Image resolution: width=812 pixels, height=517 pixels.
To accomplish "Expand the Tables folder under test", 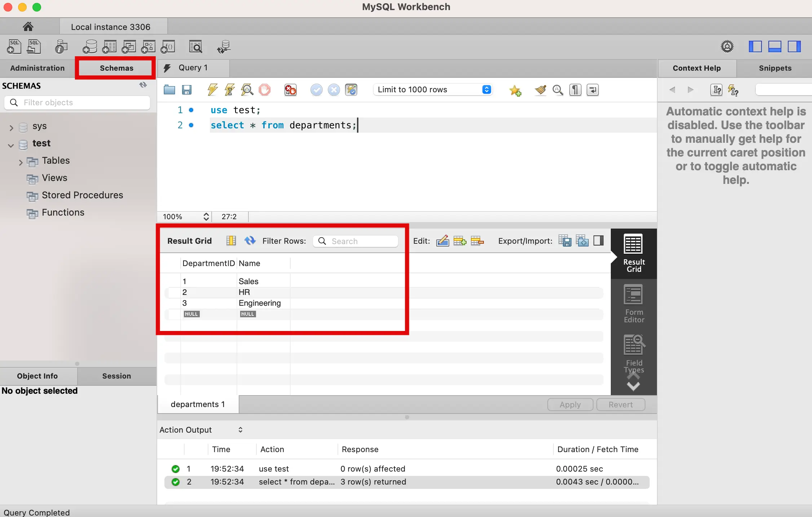I will tap(21, 162).
